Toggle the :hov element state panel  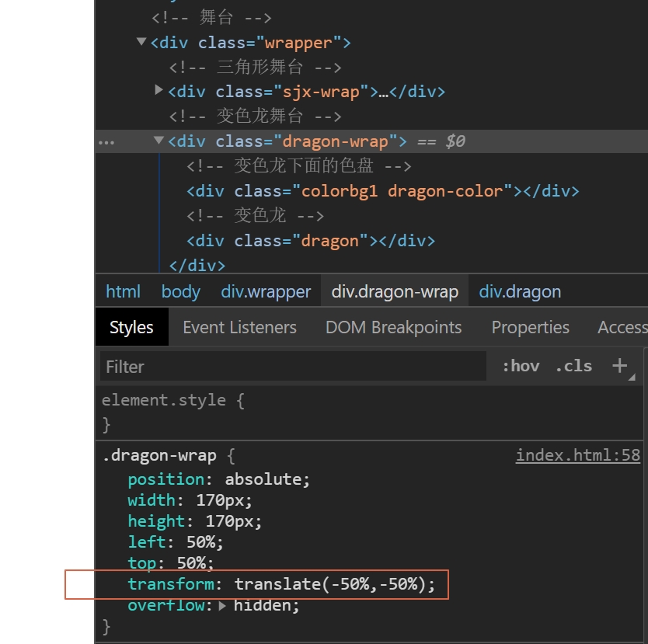[521, 366]
